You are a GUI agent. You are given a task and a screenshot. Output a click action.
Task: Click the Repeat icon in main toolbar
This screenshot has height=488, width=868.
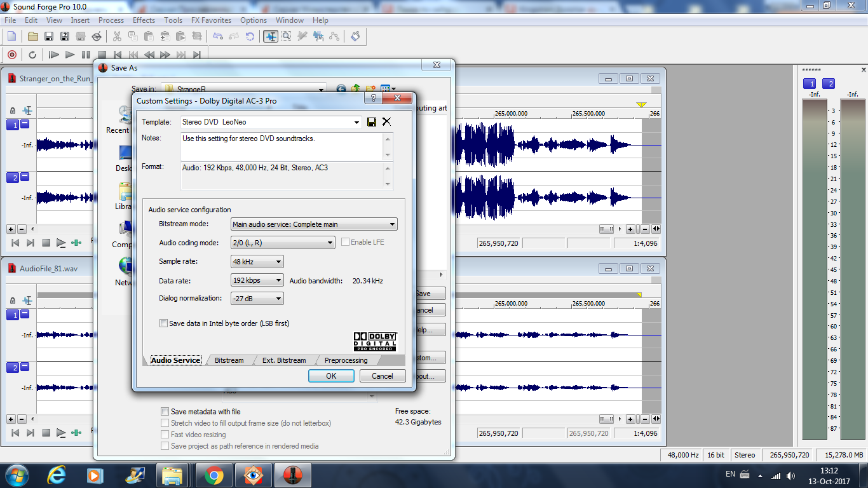tap(250, 36)
